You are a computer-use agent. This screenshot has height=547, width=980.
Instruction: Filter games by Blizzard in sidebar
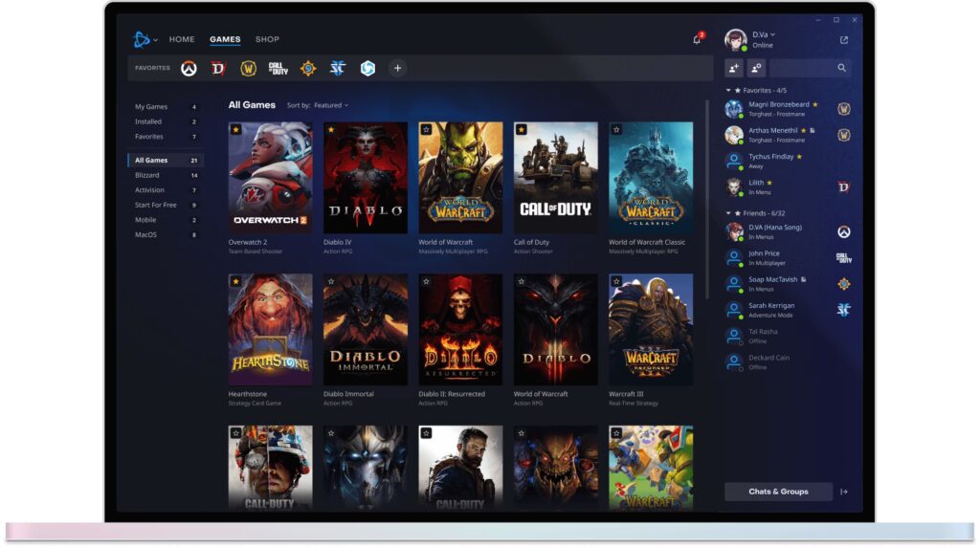click(148, 175)
